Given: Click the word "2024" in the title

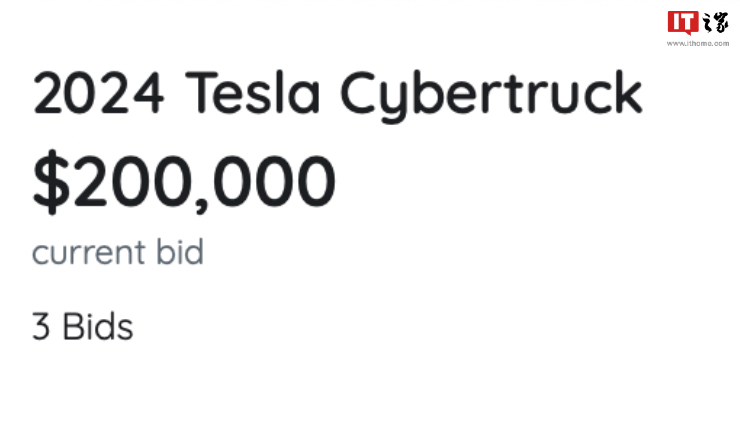Looking at the screenshot, I should coord(98,93).
